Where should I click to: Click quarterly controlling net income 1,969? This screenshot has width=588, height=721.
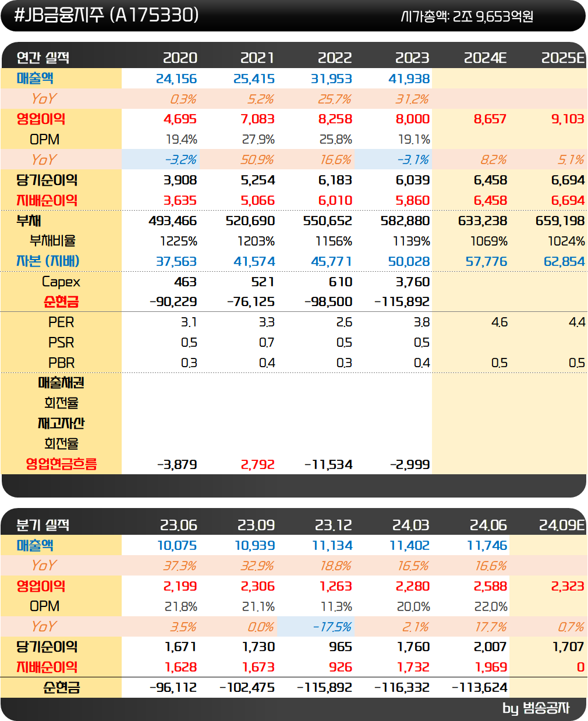point(491,667)
